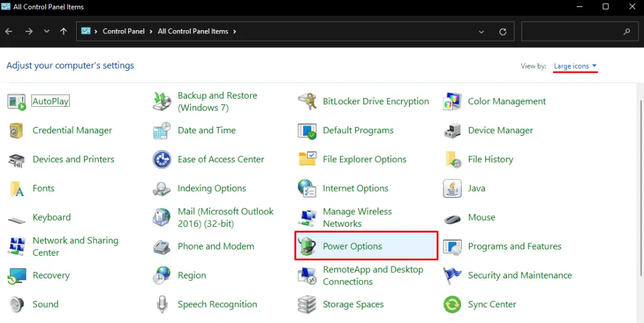Click the Speech Recognition microphone icon

pyautogui.click(x=162, y=305)
